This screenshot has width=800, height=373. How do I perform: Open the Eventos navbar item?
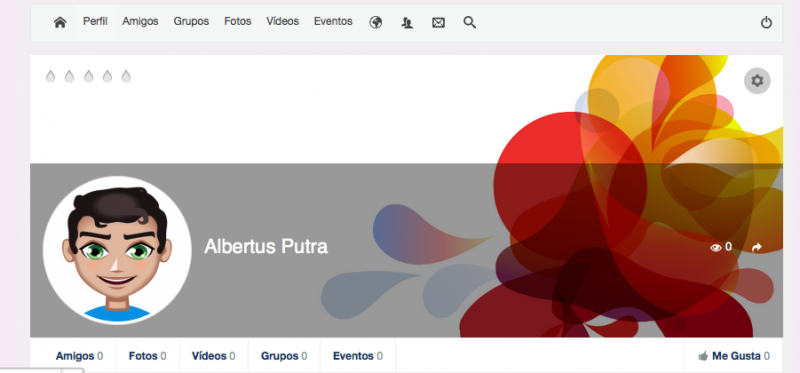pyautogui.click(x=333, y=21)
